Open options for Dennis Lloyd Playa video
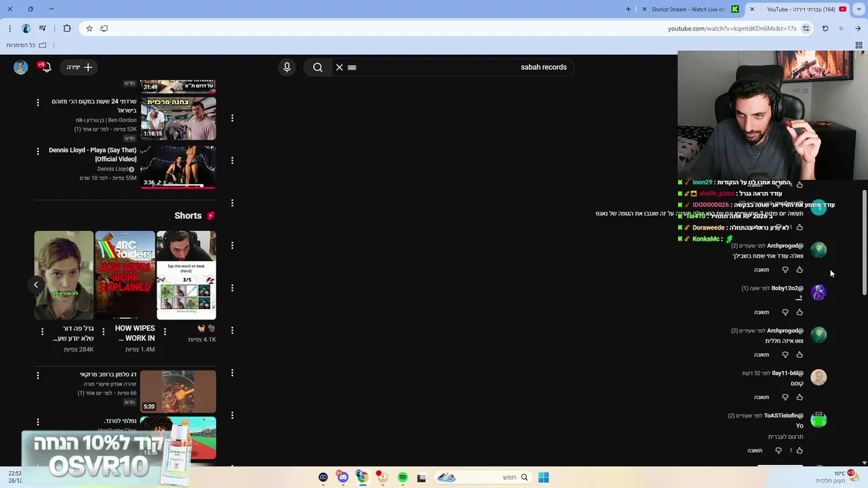 click(x=37, y=151)
